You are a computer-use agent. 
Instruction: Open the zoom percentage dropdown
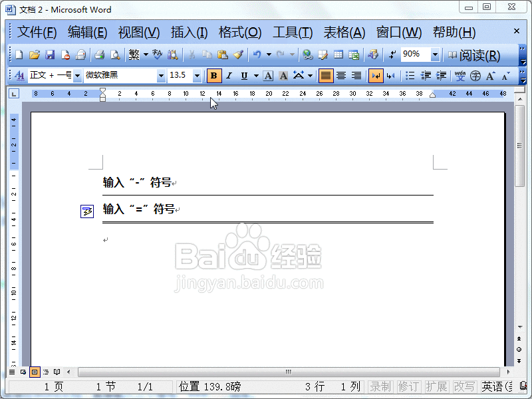[436, 55]
